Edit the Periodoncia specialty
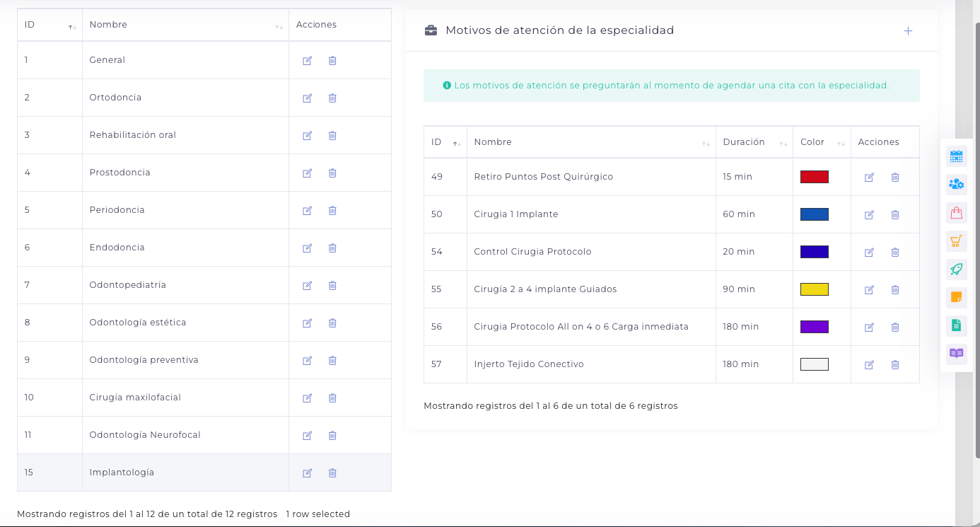 point(308,211)
